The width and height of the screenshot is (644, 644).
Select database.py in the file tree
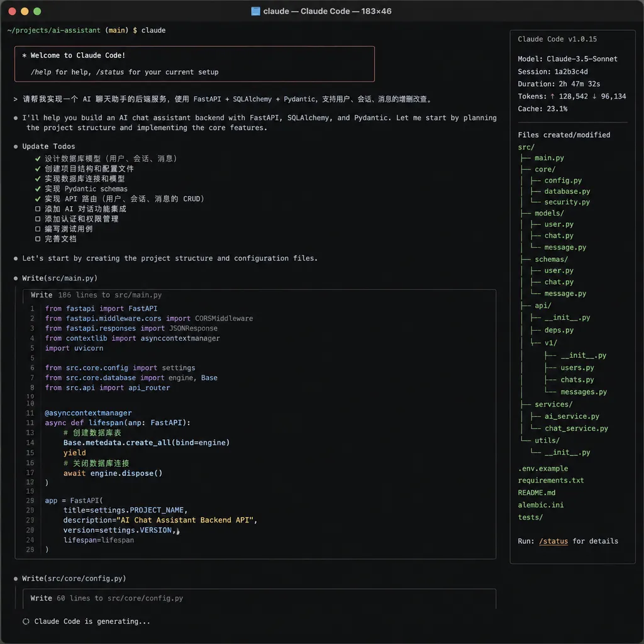click(x=567, y=191)
